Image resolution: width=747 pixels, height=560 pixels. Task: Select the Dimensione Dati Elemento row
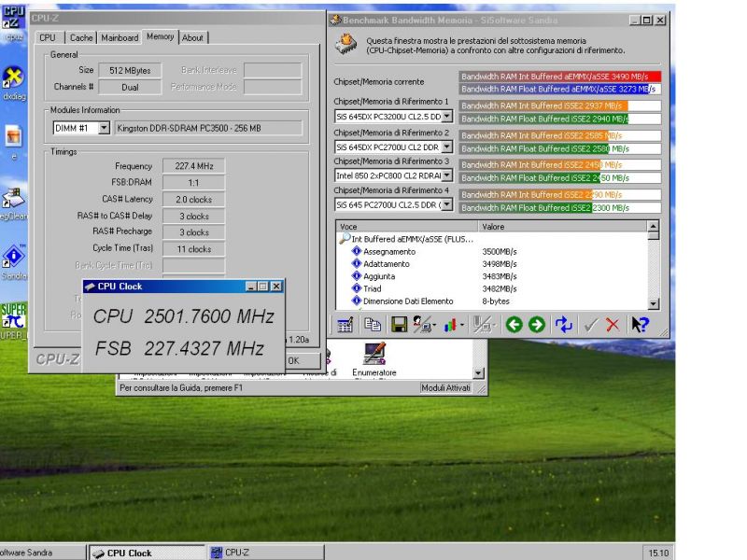(492, 301)
